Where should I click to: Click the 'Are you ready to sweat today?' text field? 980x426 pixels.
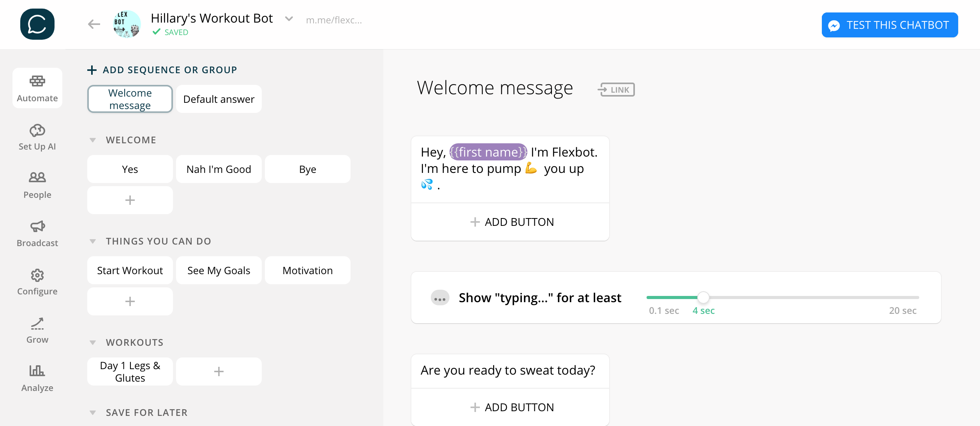click(508, 370)
